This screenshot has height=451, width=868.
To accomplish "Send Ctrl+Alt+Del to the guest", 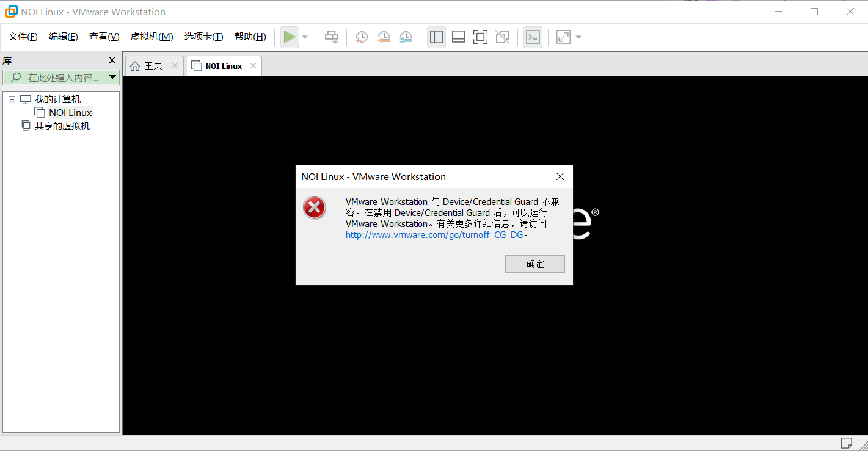I will coord(331,37).
